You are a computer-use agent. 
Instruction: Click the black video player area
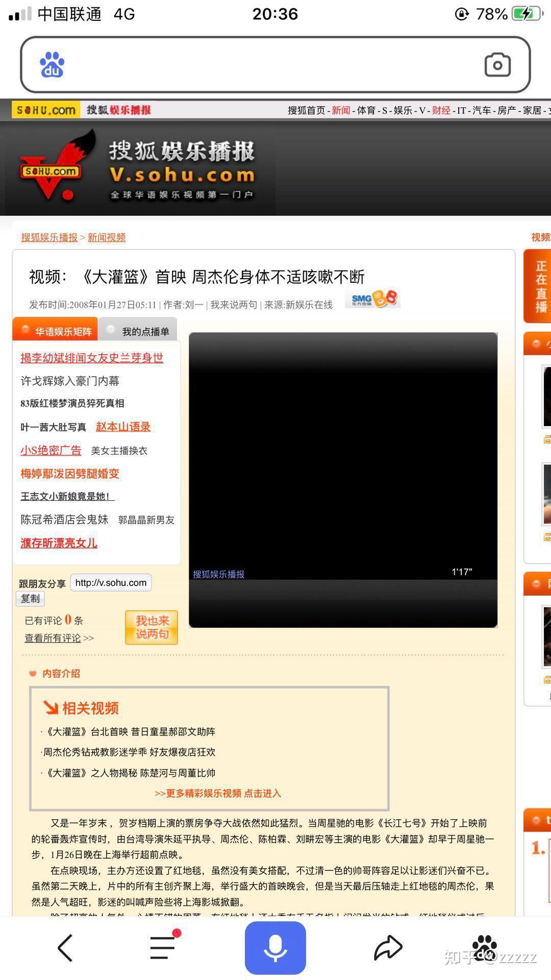(x=343, y=480)
